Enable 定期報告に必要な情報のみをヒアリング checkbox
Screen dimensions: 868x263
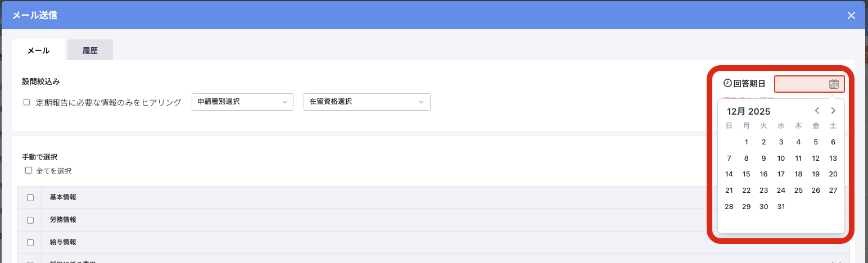[26, 102]
